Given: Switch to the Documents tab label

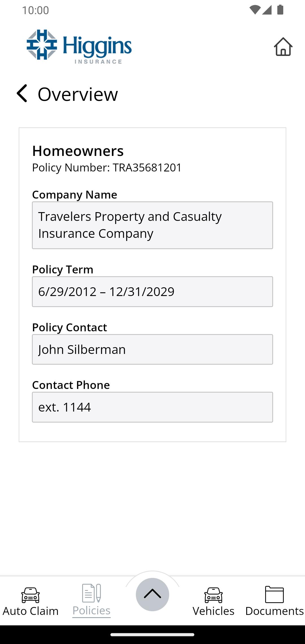Looking at the screenshot, I should point(274,611).
